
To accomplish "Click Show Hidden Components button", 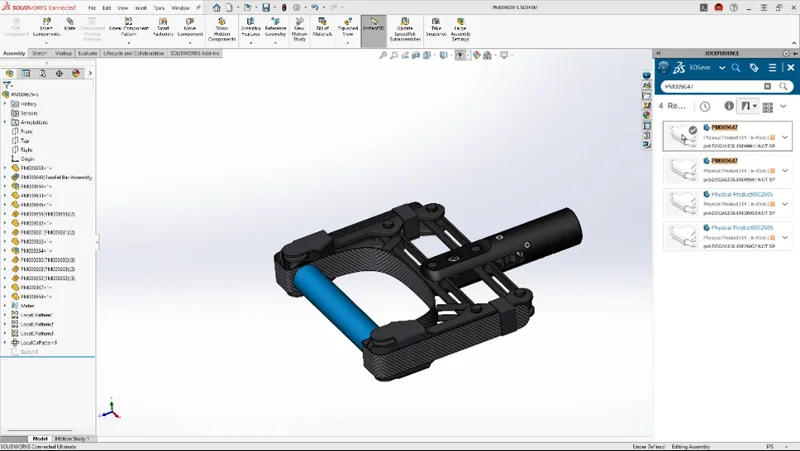I will (222, 27).
